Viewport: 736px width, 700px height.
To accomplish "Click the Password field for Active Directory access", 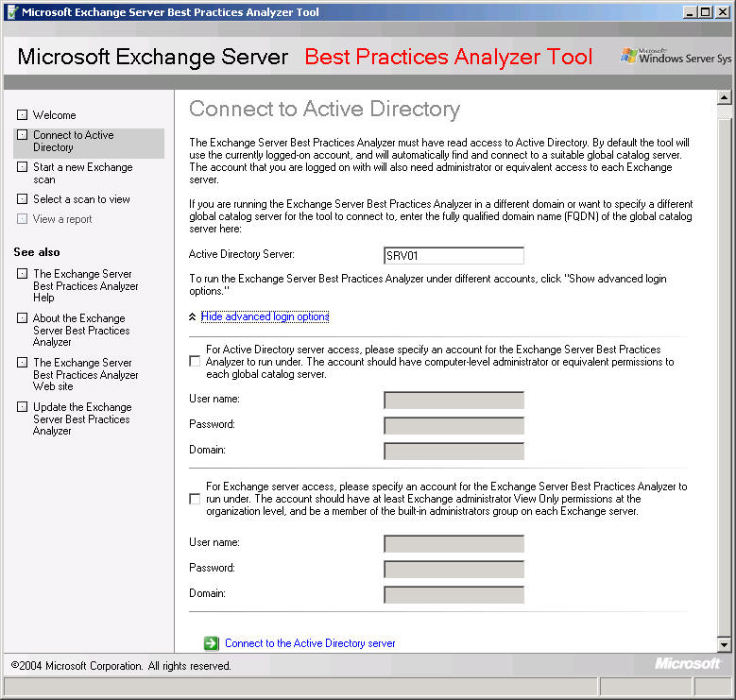I will pos(454,425).
